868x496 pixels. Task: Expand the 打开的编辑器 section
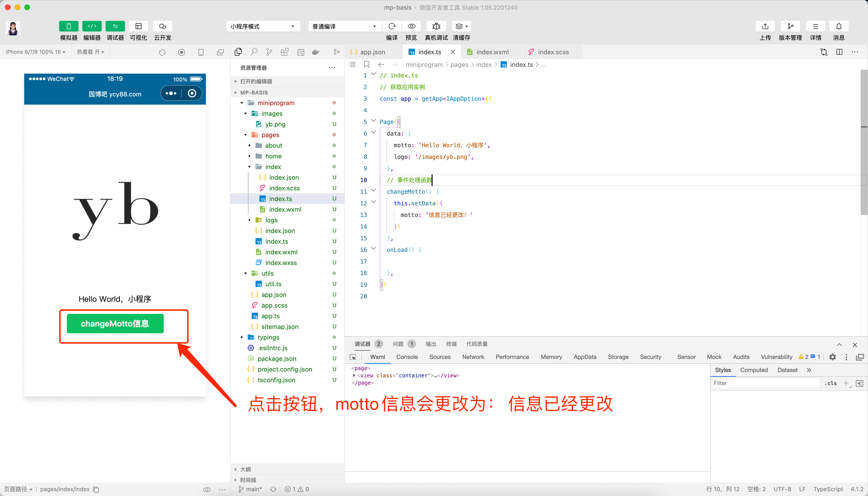coord(287,81)
